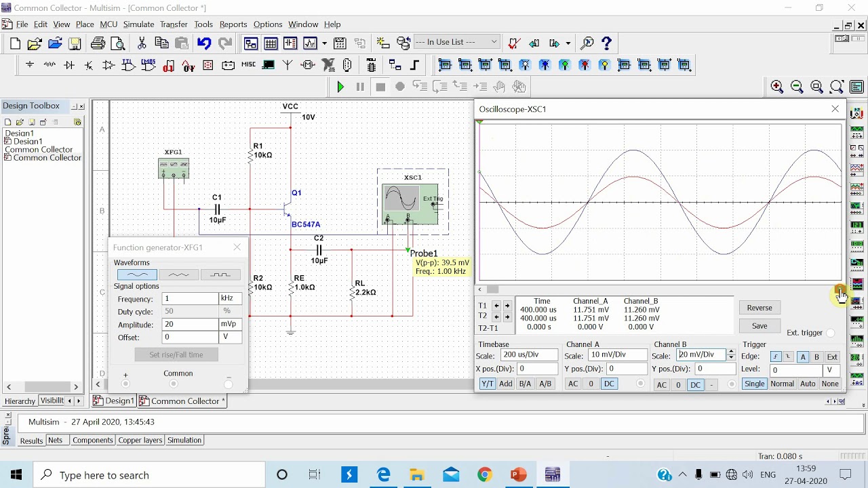Expand the Grapher toolbar dropdown arrow
Screen dimensions: 868x488
[x=324, y=44]
